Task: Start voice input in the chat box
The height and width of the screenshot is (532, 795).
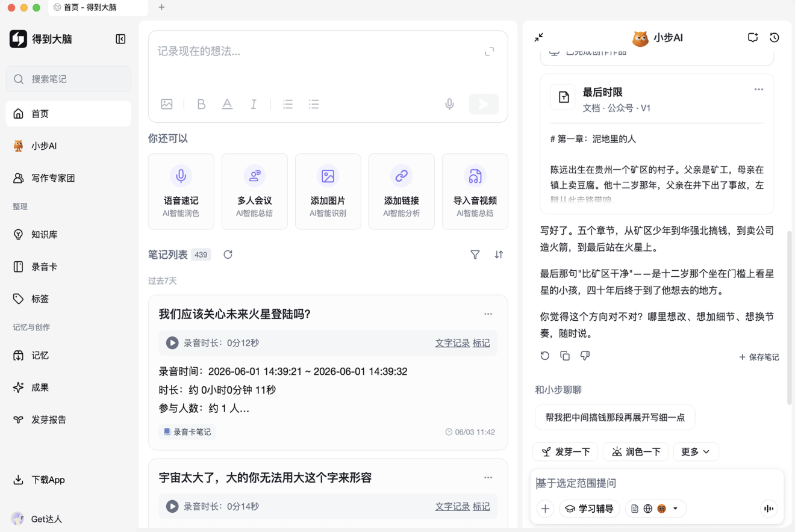Action: [768, 509]
